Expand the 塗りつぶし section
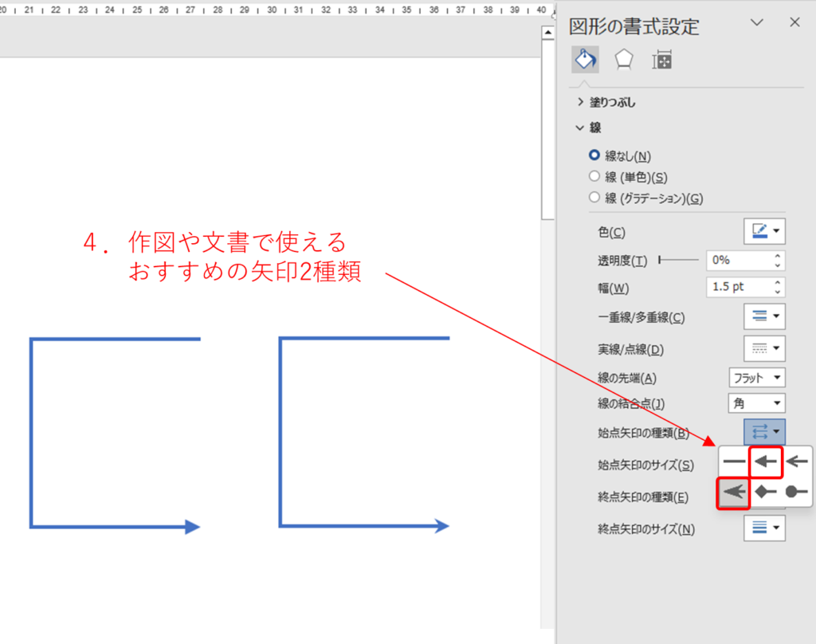The width and height of the screenshot is (816, 644). [580, 102]
